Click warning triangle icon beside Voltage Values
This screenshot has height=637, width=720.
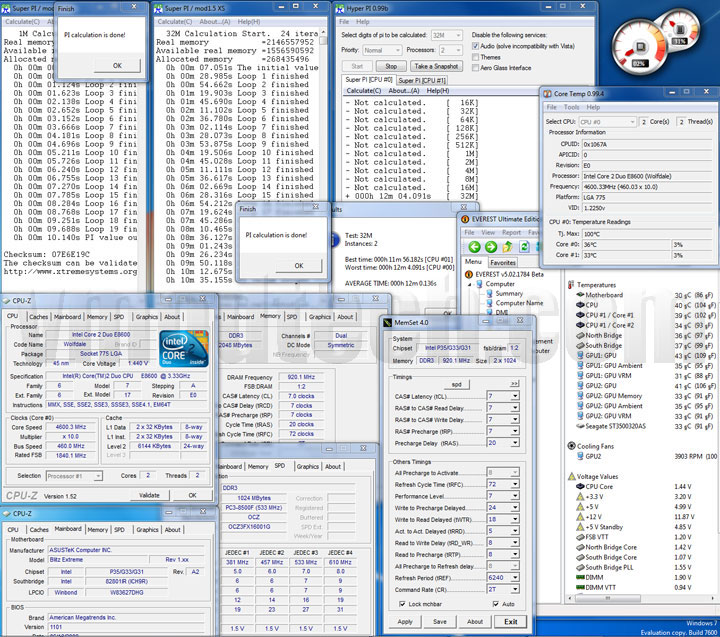click(572, 476)
